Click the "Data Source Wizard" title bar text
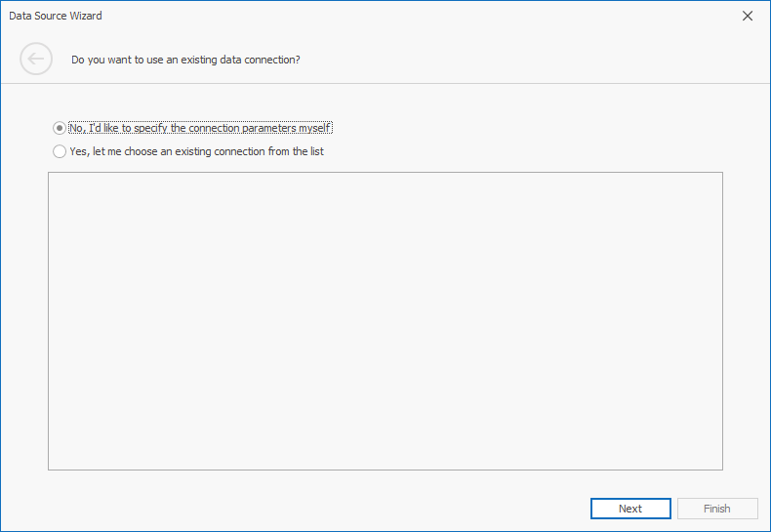Image resolution: width=771 pixels, height=532 pixels. click(x=56, y=16)
